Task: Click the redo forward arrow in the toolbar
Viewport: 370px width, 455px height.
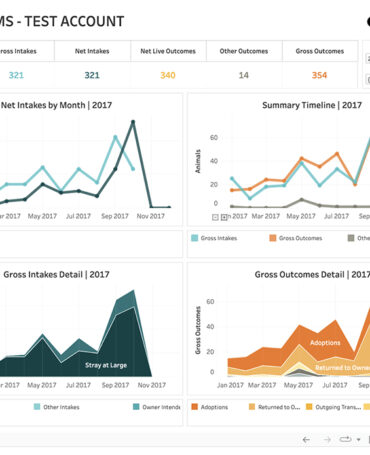Action: (327, 440)
